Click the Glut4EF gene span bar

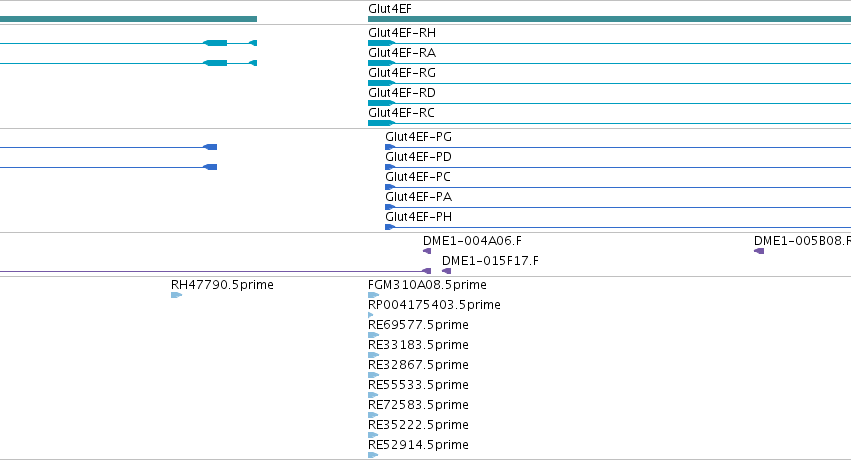click(609, 20)
